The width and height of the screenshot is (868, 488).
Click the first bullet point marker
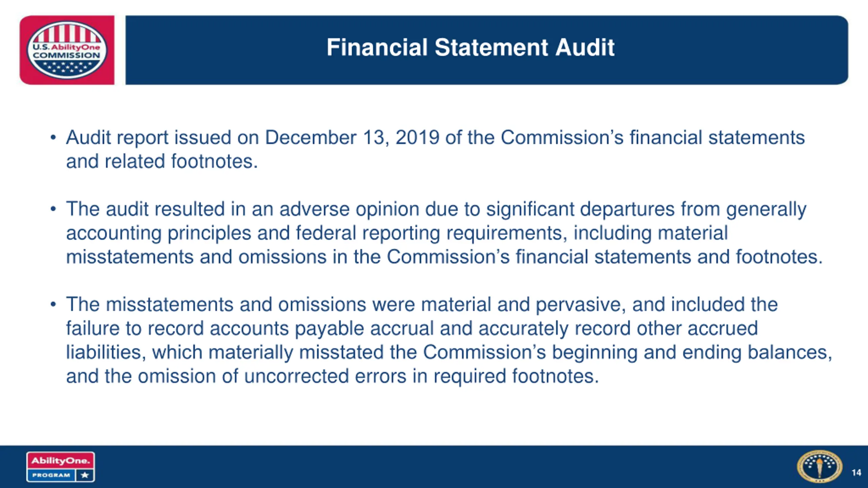tap(53, 138)
